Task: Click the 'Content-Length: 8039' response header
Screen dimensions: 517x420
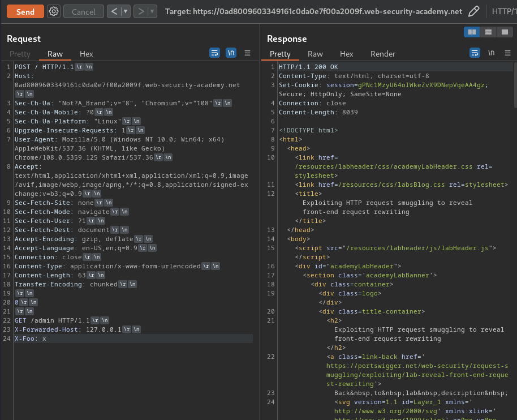Action: [x=318, y=112]
